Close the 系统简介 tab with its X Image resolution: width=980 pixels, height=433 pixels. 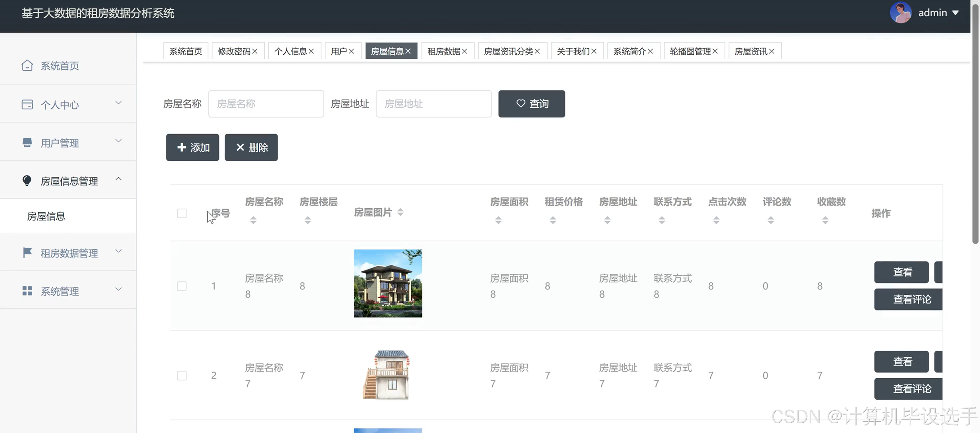[650, 51]
